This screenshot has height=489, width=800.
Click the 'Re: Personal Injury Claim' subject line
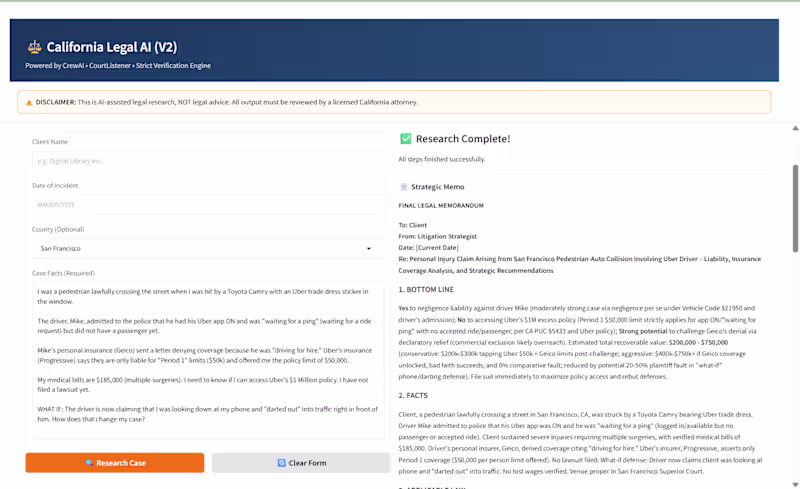[580, 265]
